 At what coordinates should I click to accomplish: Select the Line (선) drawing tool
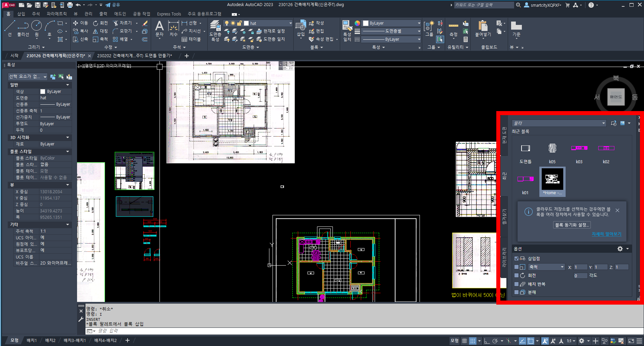(9, 28)
